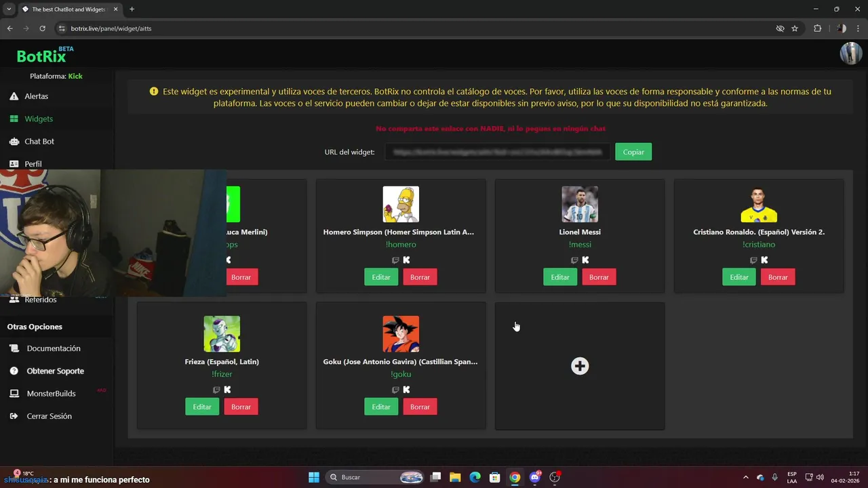Go to Perfil in the sidebar
The height and width of the screenshot is (488, 868).
[33, 163]
